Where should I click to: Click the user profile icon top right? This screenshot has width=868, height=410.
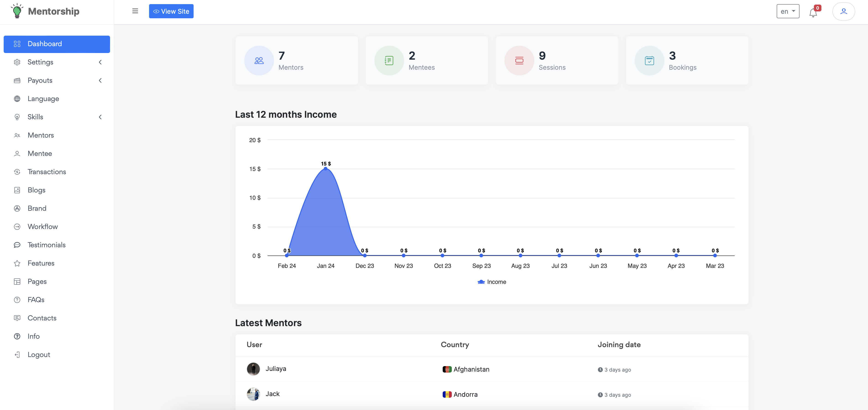tap(844, 11)
